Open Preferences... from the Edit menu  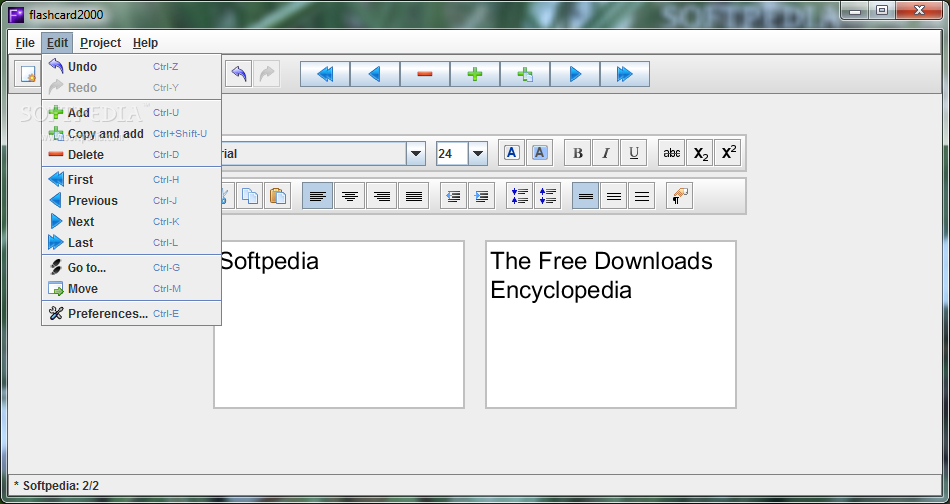[x=131, y=314]
